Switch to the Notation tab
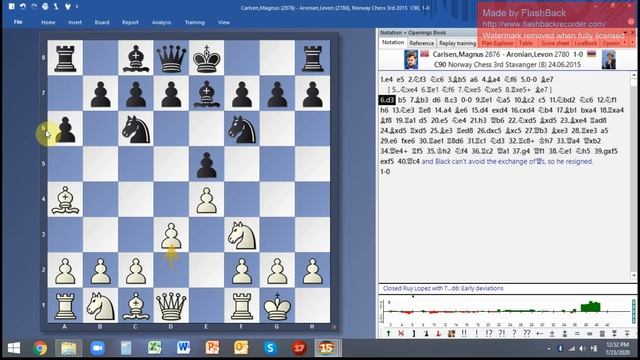Viewport: 640px width, 360px height. coord(393,42)
